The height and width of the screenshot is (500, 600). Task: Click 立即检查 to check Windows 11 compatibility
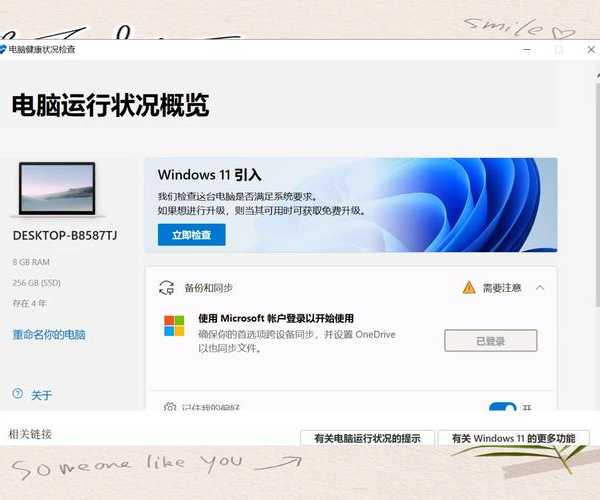coord(191,235)
